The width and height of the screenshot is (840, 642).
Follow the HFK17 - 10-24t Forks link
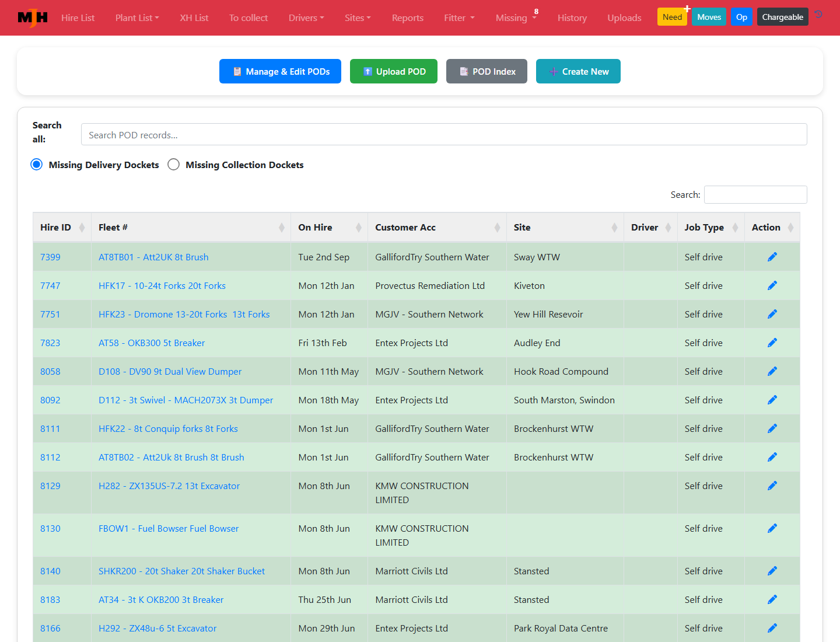(x=162, y=285)
